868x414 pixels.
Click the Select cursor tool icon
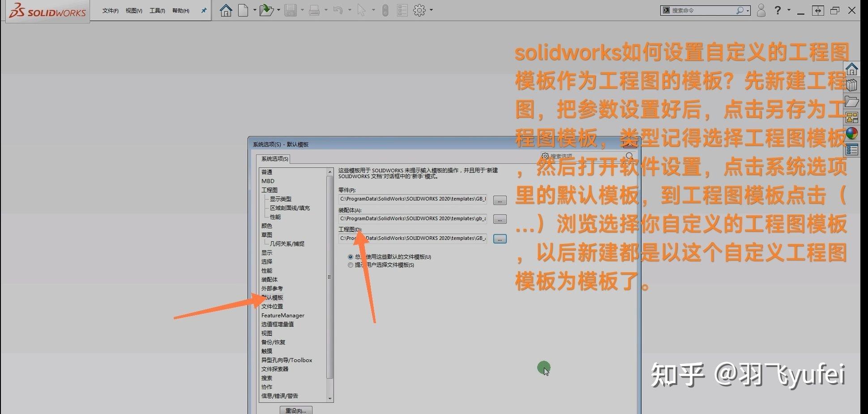pyautogui.click(x=361, y=10)
